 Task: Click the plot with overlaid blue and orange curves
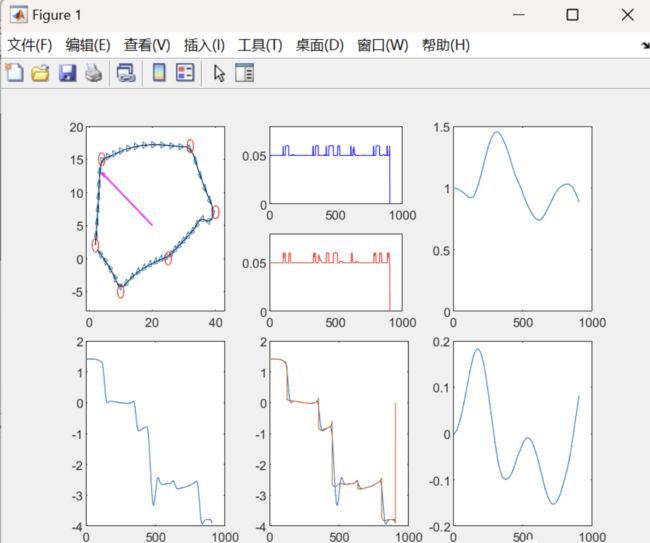click(x=339, y=434)
